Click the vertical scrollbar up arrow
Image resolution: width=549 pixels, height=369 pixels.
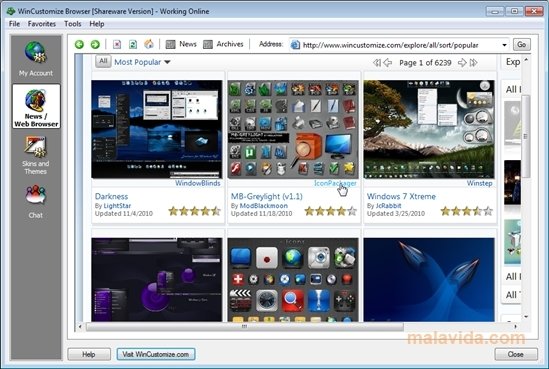pos(526,60)
